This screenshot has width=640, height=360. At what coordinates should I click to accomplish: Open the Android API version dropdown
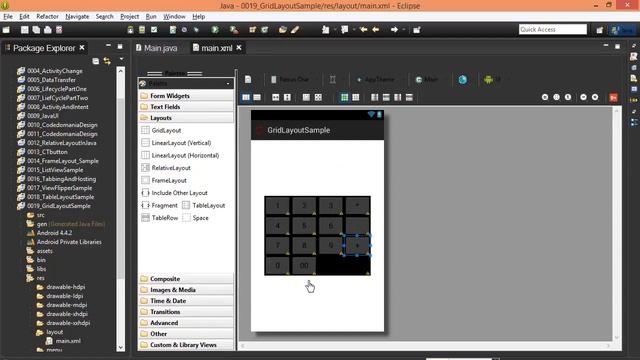click(x=493, y=80)
